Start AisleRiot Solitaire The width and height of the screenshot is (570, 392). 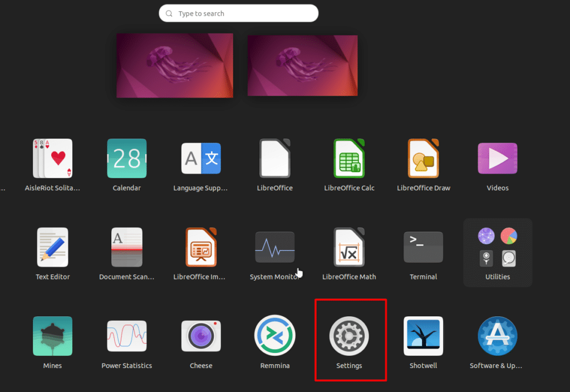click(52, 158)
